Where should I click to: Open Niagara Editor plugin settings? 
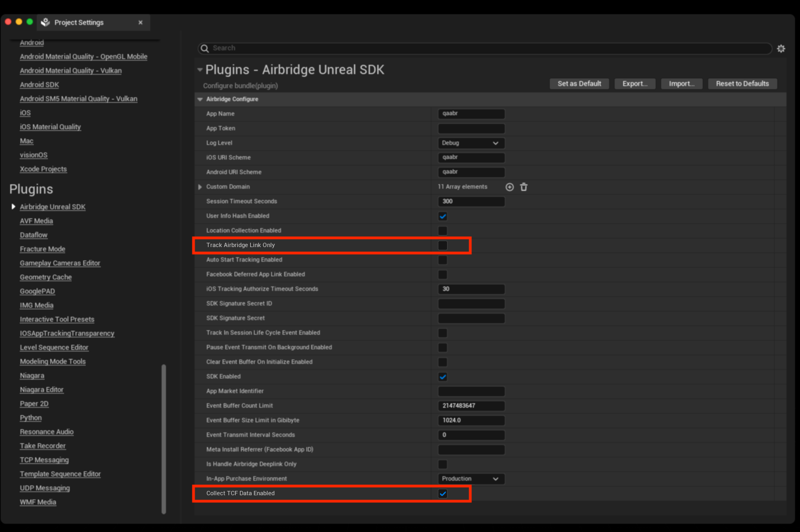pos(42,390)
